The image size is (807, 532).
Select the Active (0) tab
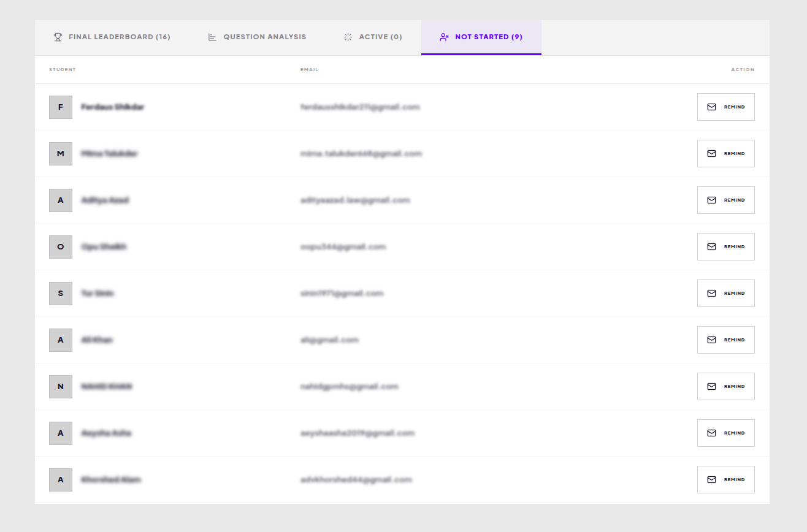373,37
